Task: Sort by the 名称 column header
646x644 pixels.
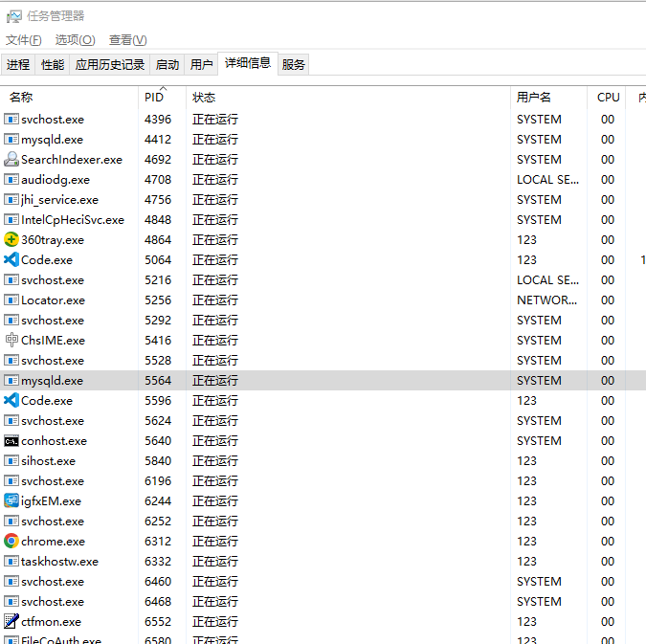Action: tap(69, 98)
